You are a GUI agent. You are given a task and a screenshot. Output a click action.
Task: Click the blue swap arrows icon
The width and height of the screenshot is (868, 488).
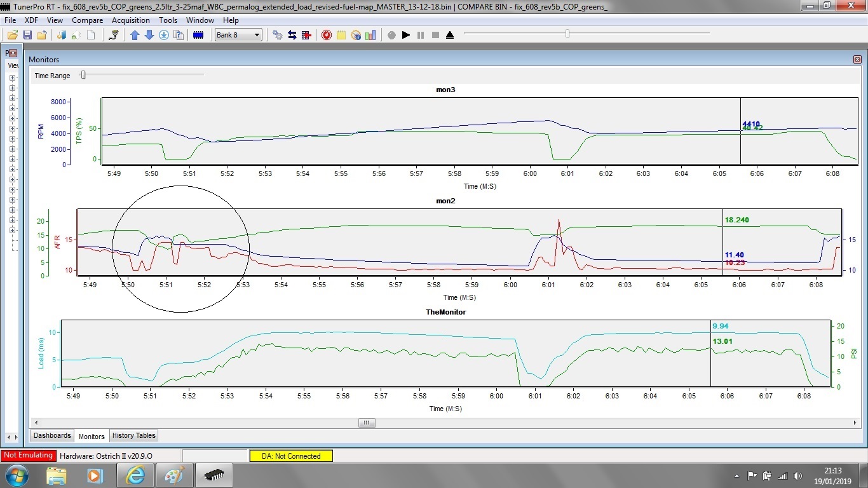[x=292, y=35]
